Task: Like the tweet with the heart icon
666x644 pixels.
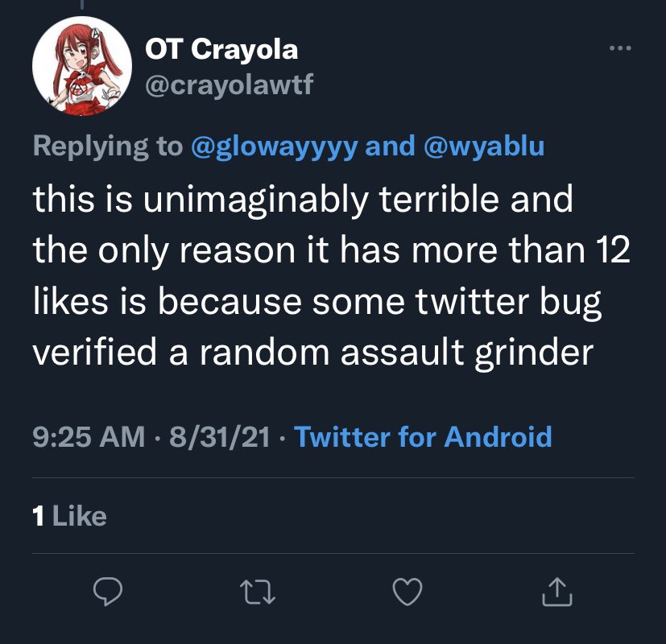Action: pos(407,592)
